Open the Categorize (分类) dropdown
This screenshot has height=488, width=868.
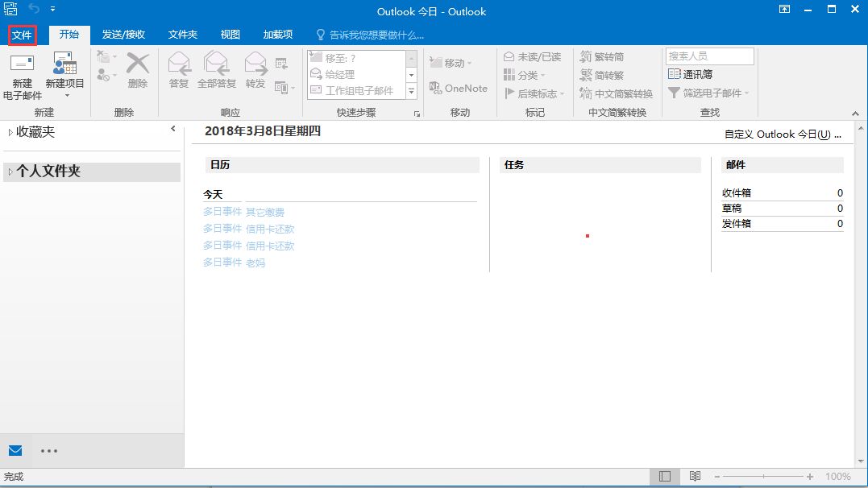(x=525, y=75)
